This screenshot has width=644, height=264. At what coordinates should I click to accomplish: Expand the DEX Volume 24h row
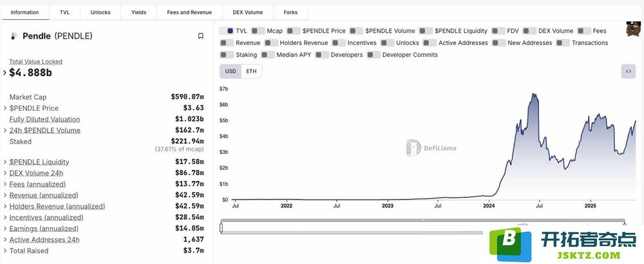pyautogui.click(x=5, y=173)
